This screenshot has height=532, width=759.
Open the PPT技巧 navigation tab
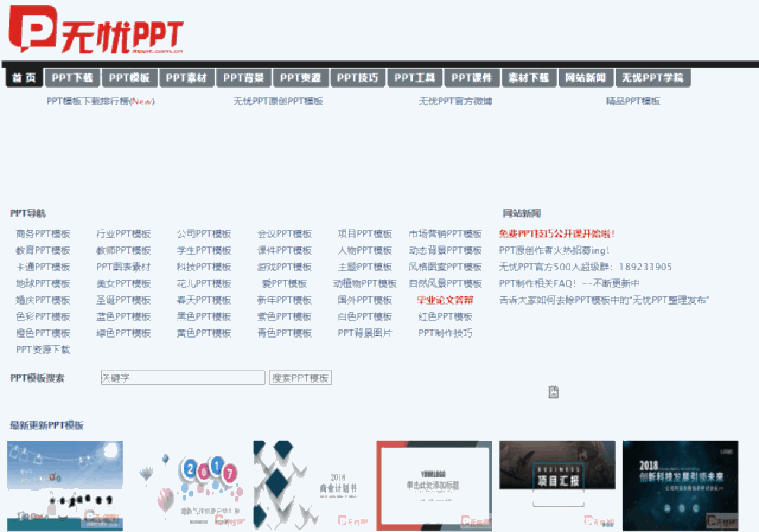[x=358, y=78]
